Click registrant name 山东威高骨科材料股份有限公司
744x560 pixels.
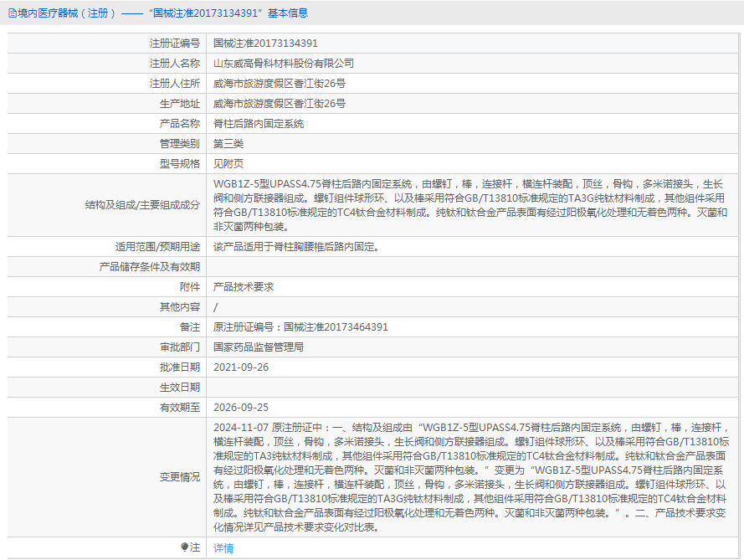(x=284, y=64)
